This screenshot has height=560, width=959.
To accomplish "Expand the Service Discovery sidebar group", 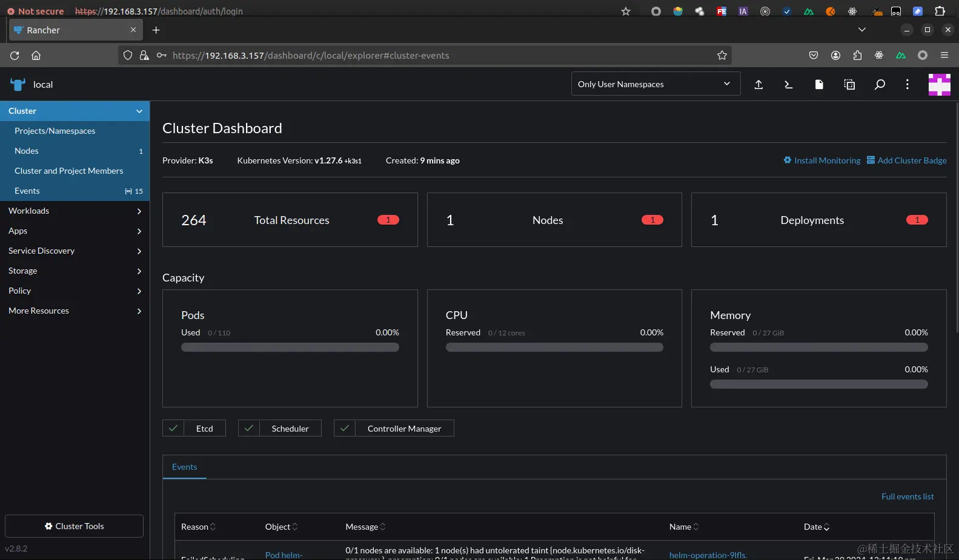I will (x=139, y=251).
